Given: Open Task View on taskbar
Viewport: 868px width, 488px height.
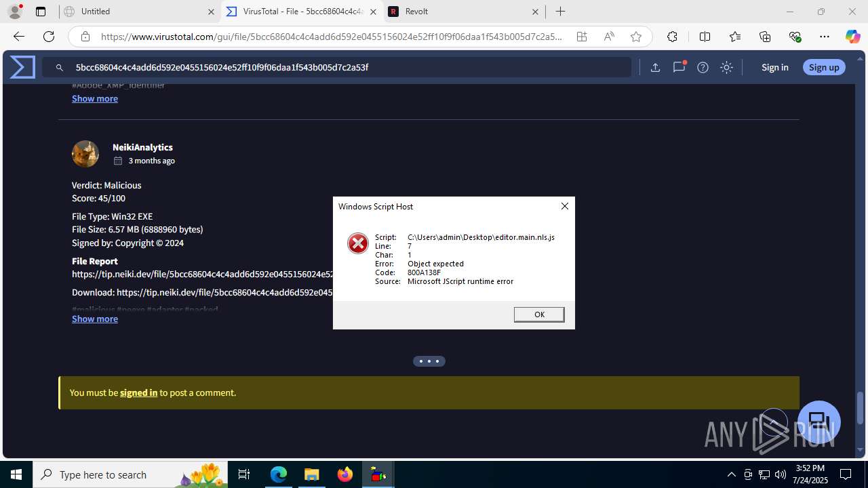Looking at the screenshot, I should pos(245,474).
